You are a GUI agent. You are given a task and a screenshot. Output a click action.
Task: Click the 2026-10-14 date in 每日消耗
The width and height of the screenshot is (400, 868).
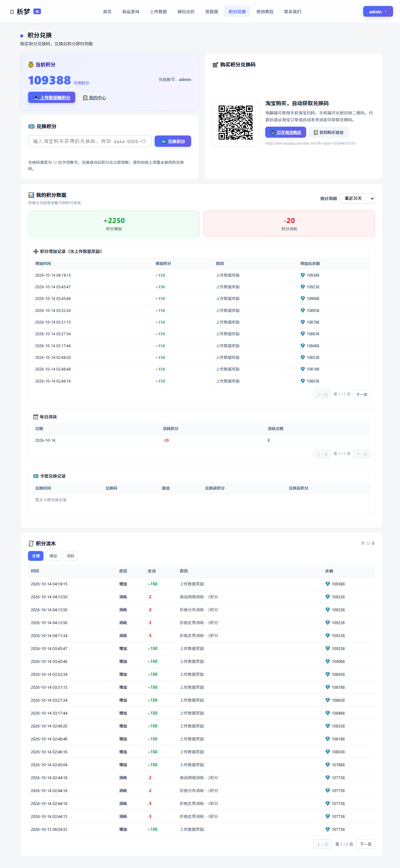[x=45, y=440]
